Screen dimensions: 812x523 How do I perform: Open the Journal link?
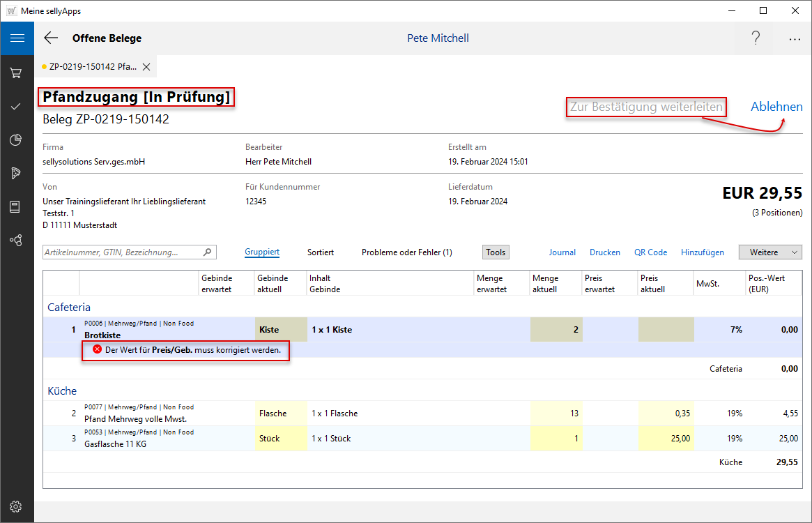(x=562, y=252)
